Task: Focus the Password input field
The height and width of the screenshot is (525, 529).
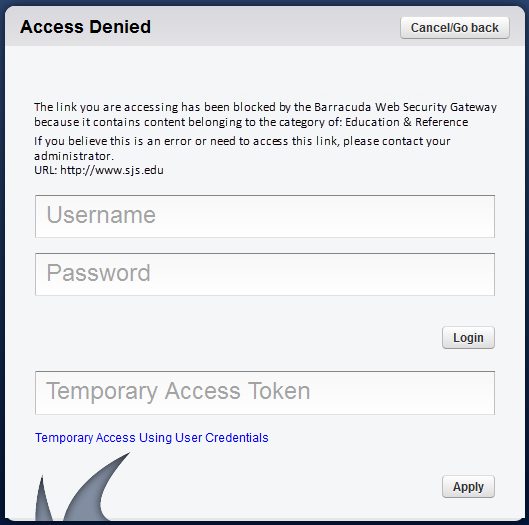Action: coord(265,274)
